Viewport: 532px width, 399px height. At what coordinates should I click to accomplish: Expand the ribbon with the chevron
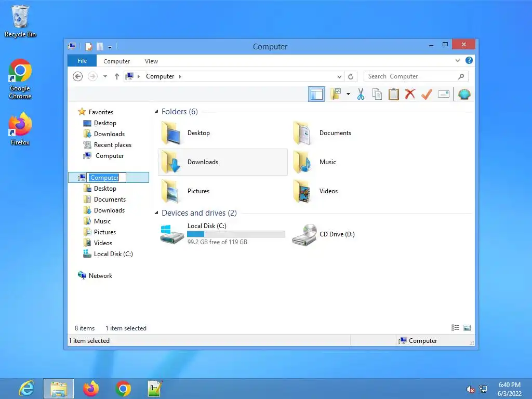[458, 61]
